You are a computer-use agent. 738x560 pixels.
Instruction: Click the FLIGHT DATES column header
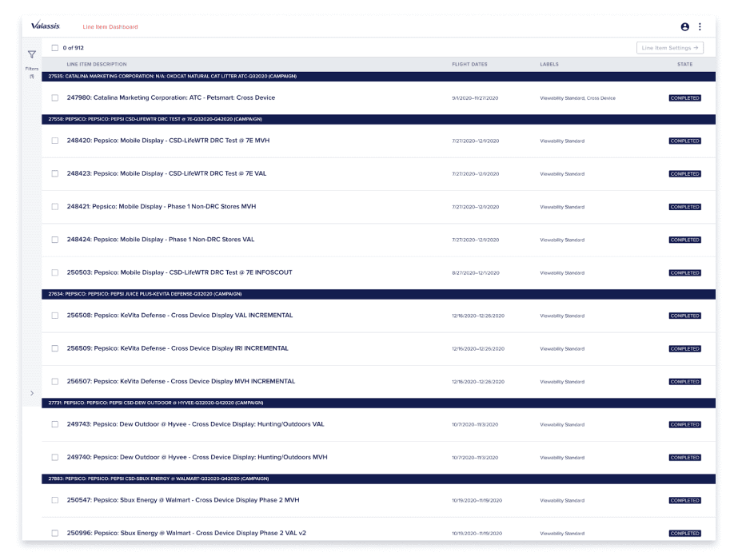pos(469,65)
